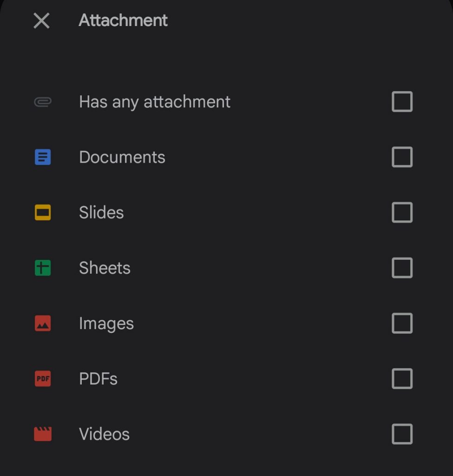Enable the Sheets checkbox
The width and height of the screenshot is (453, 476).
coord(401,268)
